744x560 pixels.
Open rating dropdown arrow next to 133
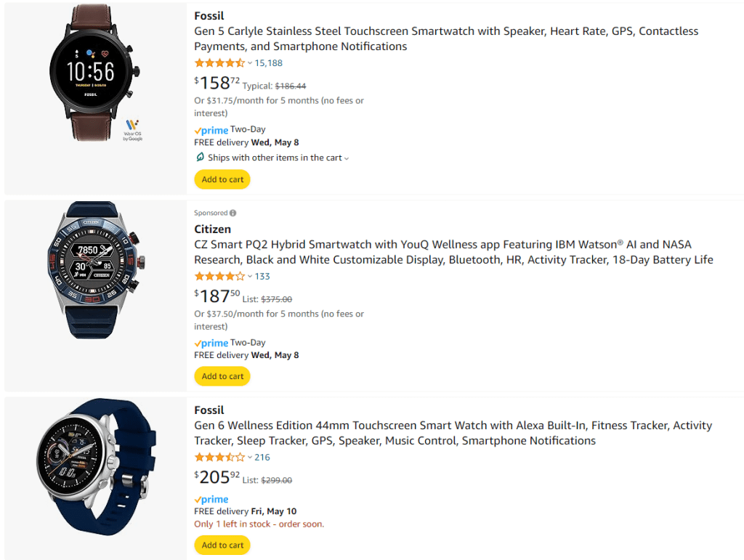click(x=250, y=277)
